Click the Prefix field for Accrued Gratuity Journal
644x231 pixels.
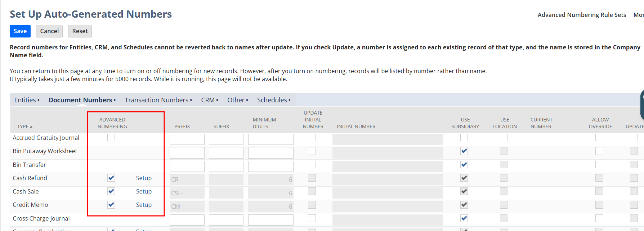(187, 139)
